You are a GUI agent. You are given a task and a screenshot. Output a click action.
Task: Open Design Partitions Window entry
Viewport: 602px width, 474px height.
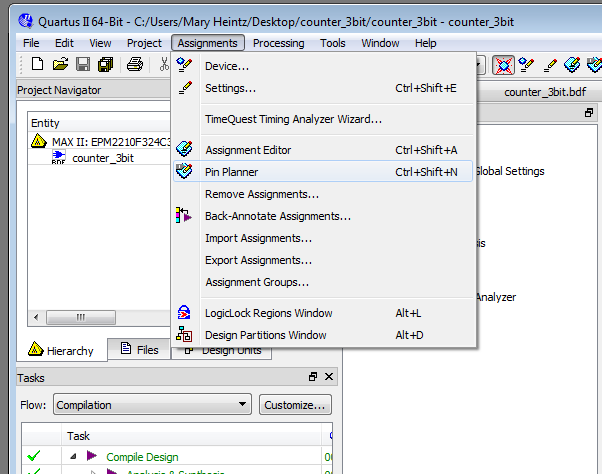pyautogui.click(x=323, y=335)
